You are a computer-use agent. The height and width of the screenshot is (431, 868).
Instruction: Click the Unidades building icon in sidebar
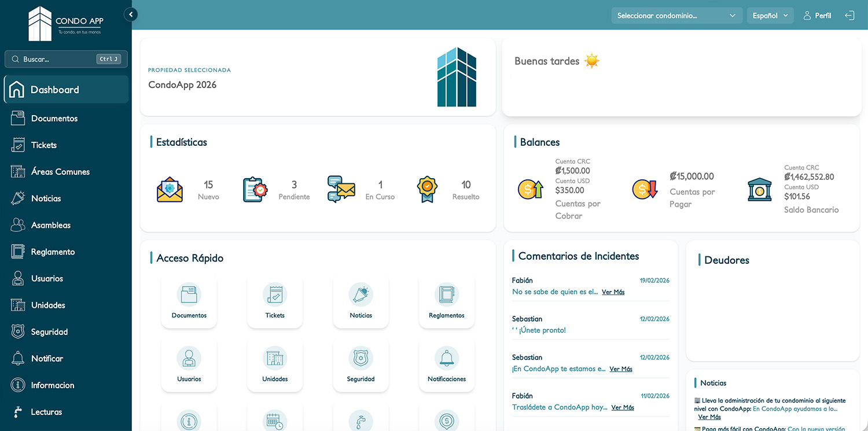(18, 305)
